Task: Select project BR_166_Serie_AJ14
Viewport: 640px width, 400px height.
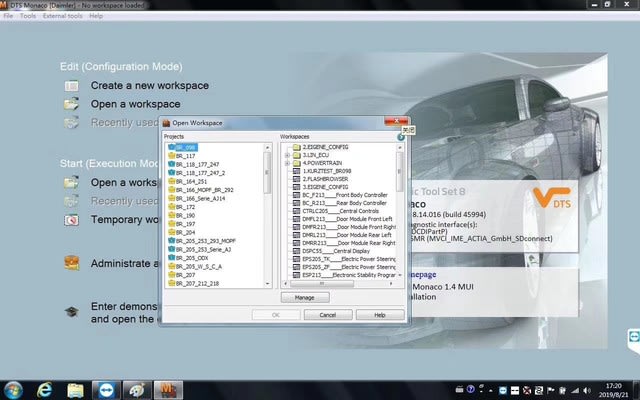Action: (x=197, y=198)
